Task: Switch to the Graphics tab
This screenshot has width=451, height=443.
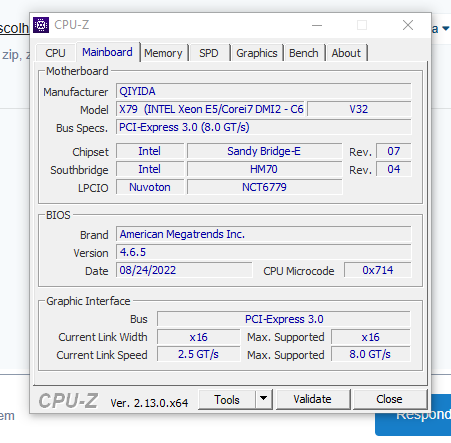Action: point(257,53)
